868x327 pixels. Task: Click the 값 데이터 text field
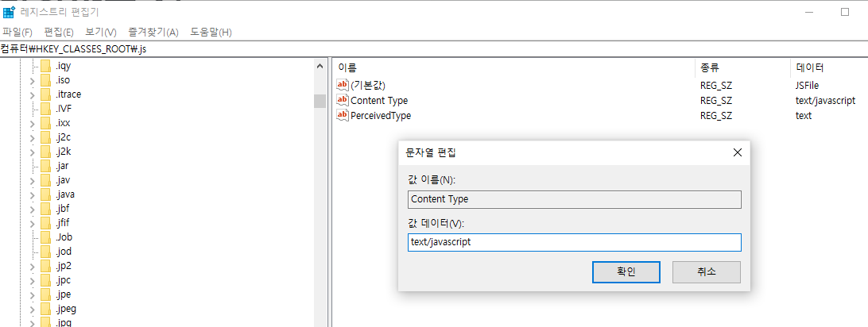[x=575, y=243]
